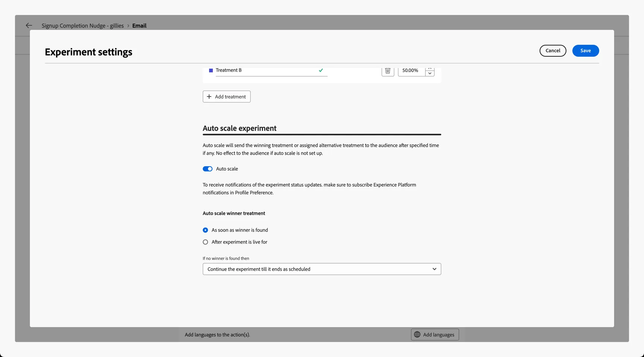The width and height of the screenshot is (644, 357).
Task: Delete Treatment B with trash icon
Action: coord(388,71)
